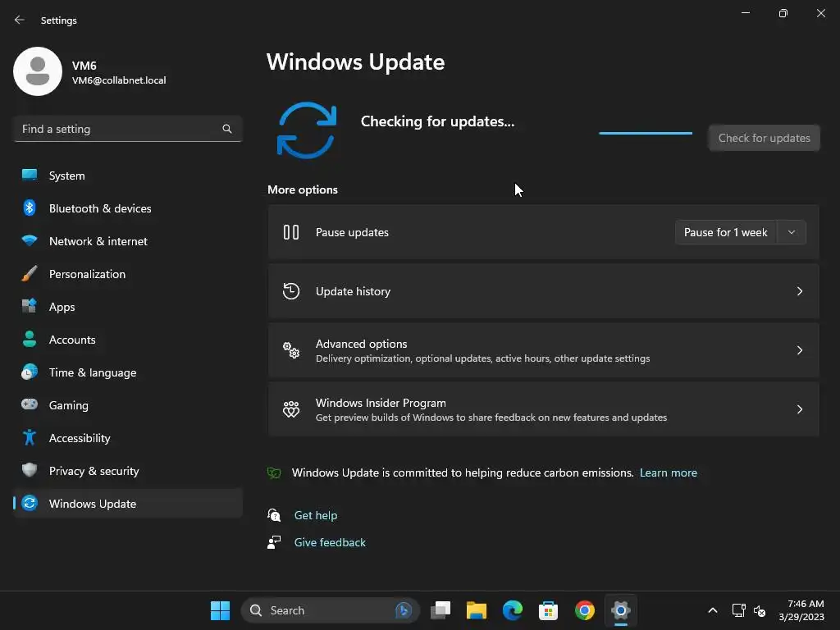Click the green leaf carbon emissions icon
This screenshot has width=840, height=630.
274,472
